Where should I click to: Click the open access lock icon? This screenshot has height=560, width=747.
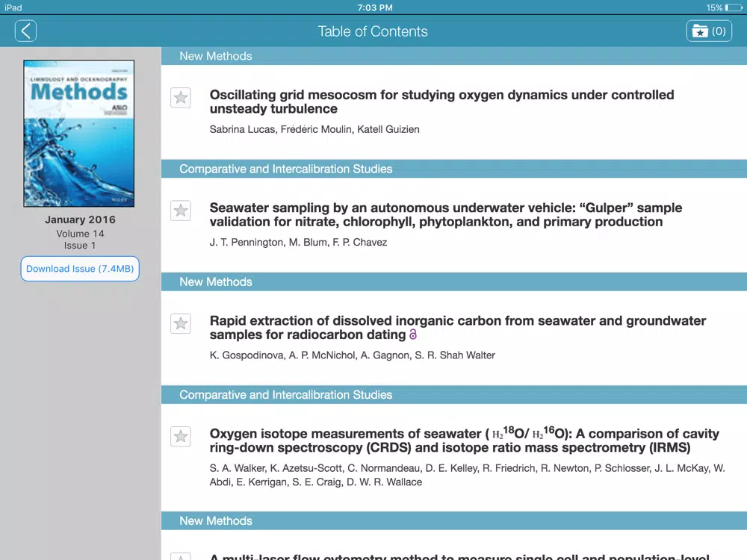(x=413, y=335)
